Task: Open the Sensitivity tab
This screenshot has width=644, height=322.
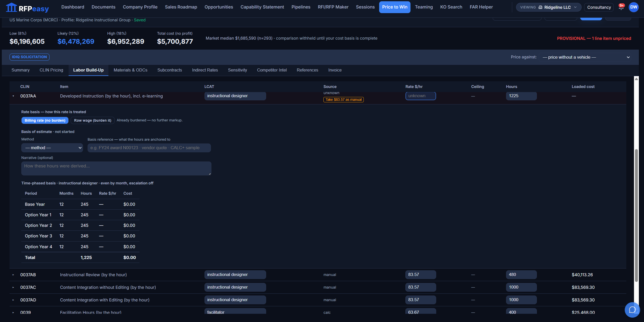Action: tap(237, 70)
